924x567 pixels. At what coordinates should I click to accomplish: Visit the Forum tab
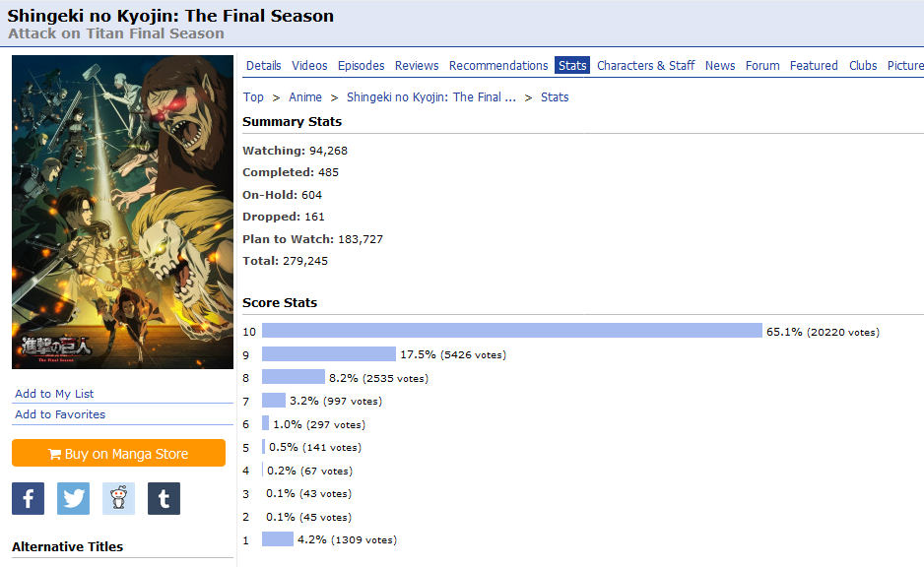click(762, 66)
